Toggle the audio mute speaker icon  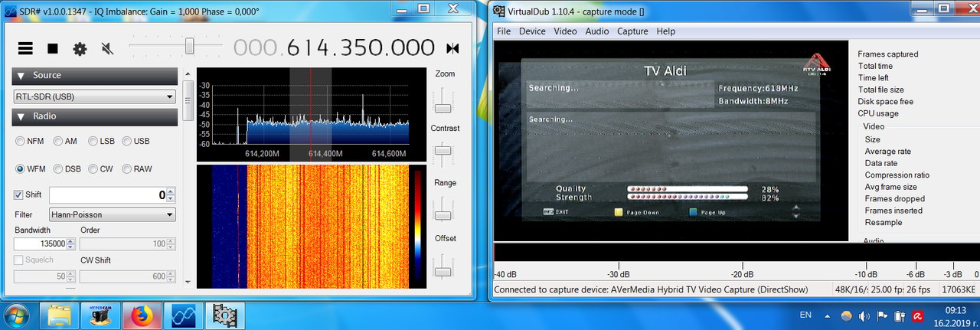[x=108, y=48]
